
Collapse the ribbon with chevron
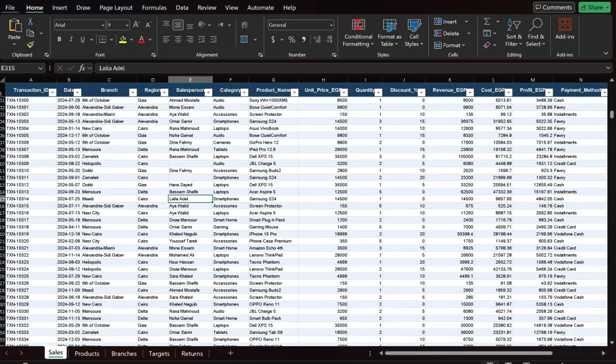click(x=606, y=53)
